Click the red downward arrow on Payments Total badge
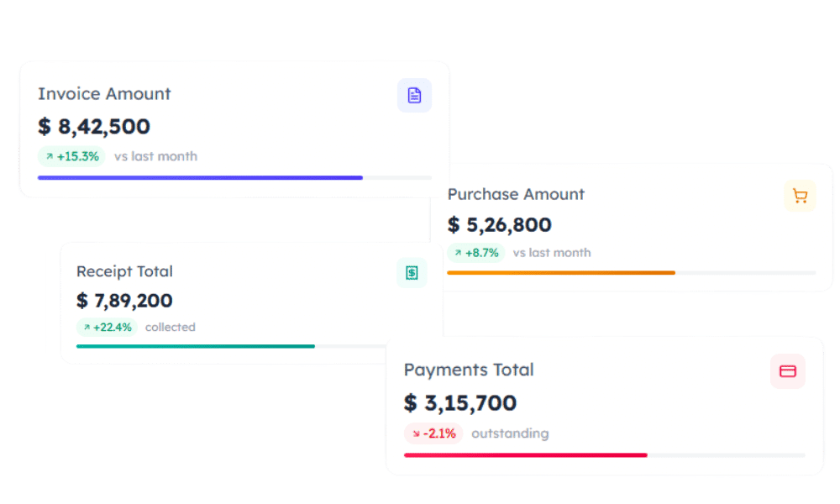Image resolution: width=840 pixels, height=504 pixels. pyautogui.click(x=415, y=433)
